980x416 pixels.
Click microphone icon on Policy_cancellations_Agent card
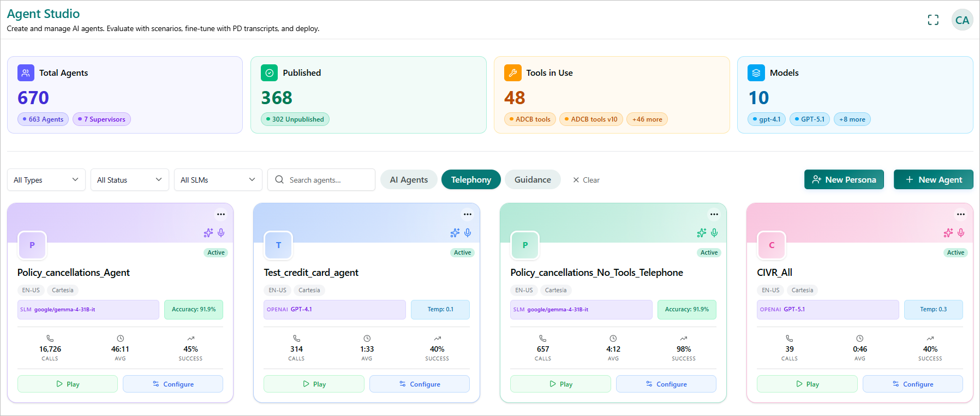221,233
